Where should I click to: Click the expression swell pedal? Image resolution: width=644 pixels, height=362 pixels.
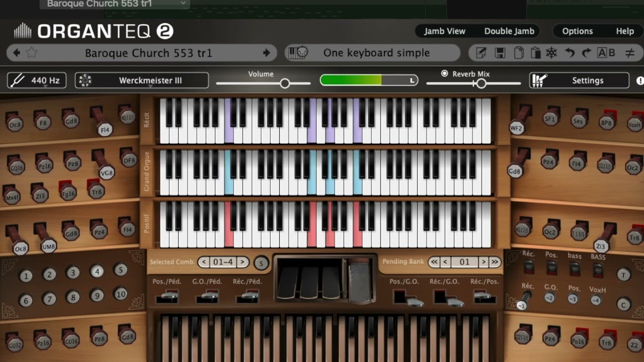pyautogui.click(x=360, y=282)
